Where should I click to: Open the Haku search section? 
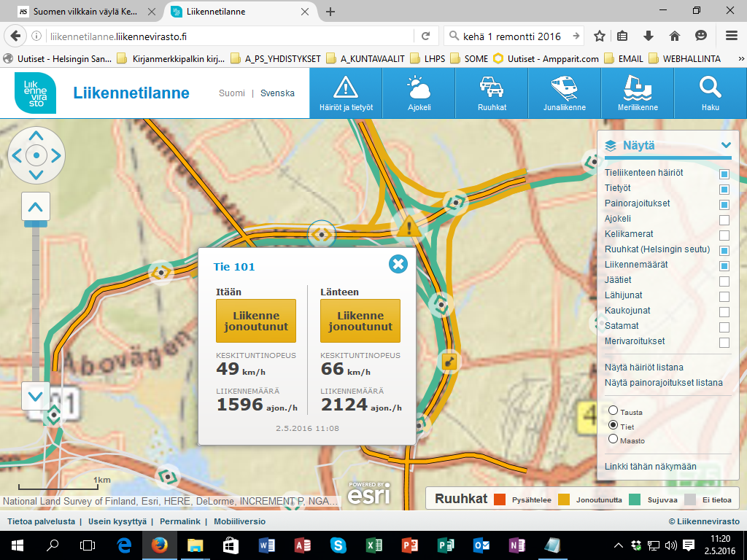710,93
